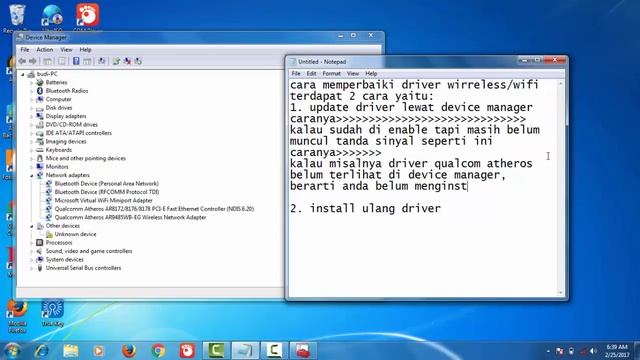This screenshot has width=640, height=360.
Task: Launch Firefox from the taskbar
Action: 129,351
